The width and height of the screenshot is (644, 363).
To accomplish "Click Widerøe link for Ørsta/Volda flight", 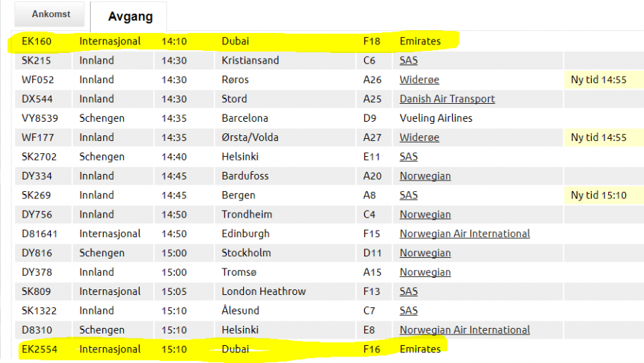I will [419, 137].
